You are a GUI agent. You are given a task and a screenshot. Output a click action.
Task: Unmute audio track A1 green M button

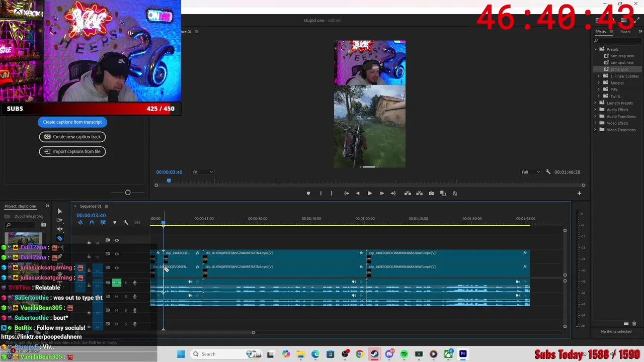click(117, 283)
